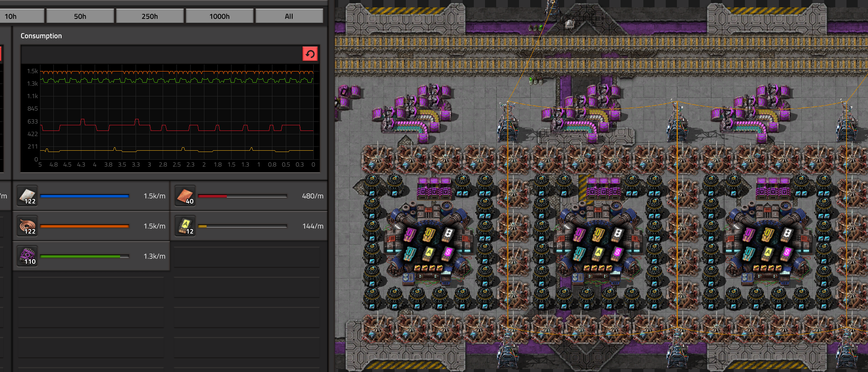This screenshot has width=868, height=372.
Task: Click the 1.5k/m value in copper cable row
Action: pyautogui.click(x=154, y=226)
